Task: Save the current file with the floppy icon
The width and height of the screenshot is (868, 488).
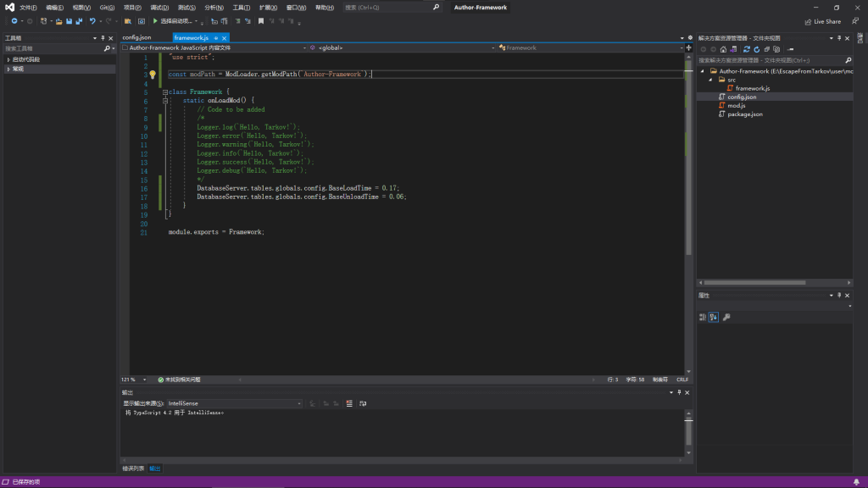Action: (x=69, y=21)
